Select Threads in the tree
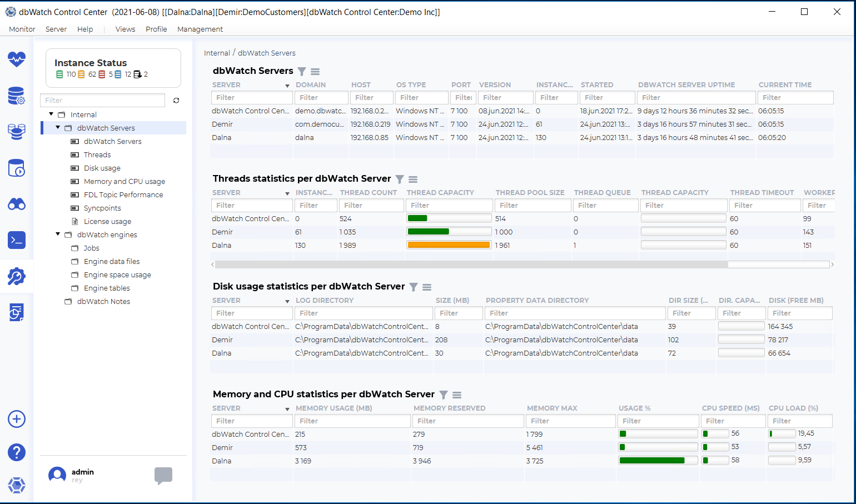856x504 pixels. [x=97, y=154]
